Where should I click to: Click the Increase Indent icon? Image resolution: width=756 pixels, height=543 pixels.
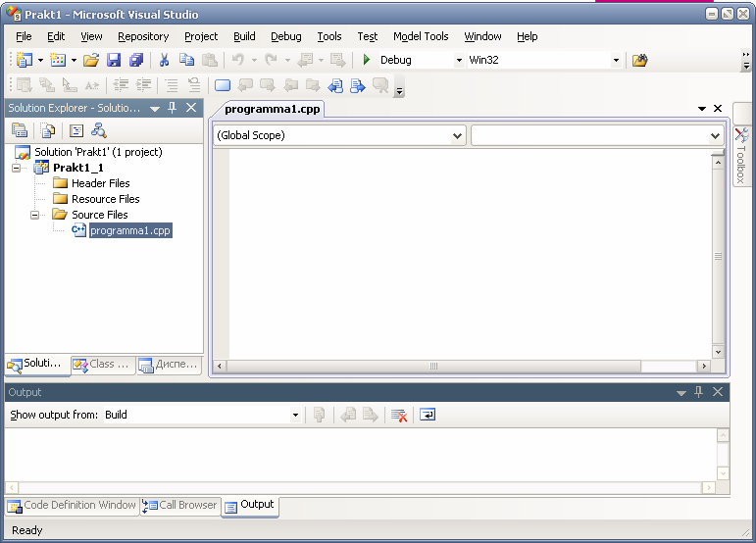144,85
